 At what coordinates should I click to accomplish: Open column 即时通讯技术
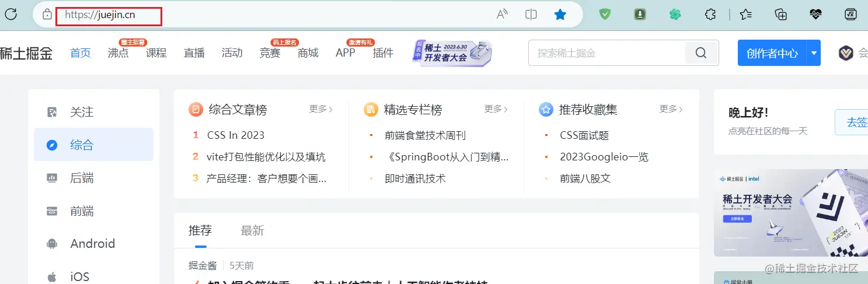click(415, 178)
